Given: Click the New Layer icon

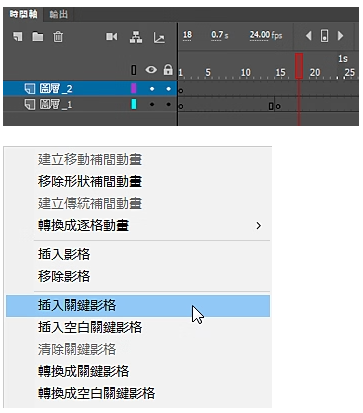Looking at the screenshot, I should (18, 36).
